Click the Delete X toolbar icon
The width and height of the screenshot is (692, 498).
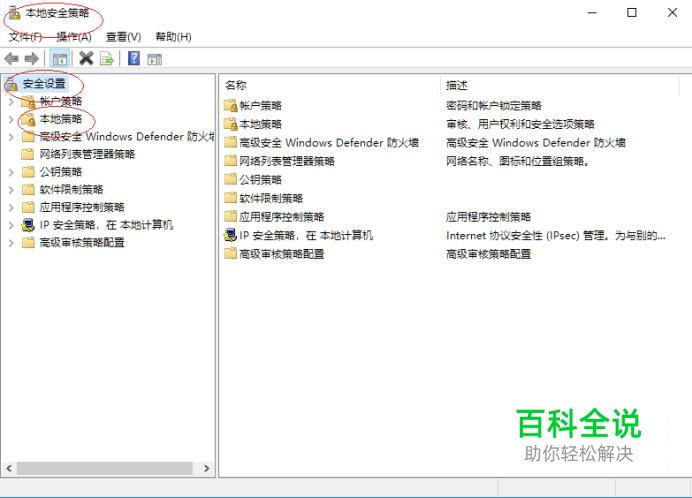click(x=86, y=58)
